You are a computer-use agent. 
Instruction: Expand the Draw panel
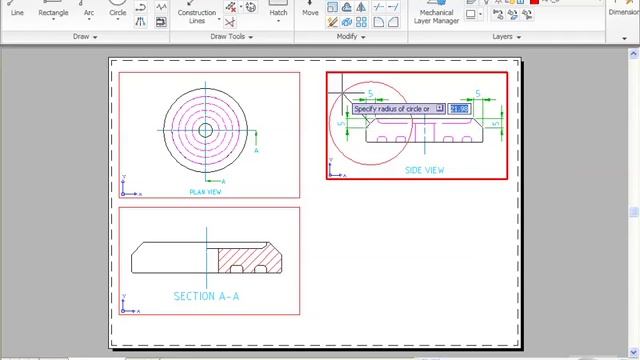tap(85, 37)
